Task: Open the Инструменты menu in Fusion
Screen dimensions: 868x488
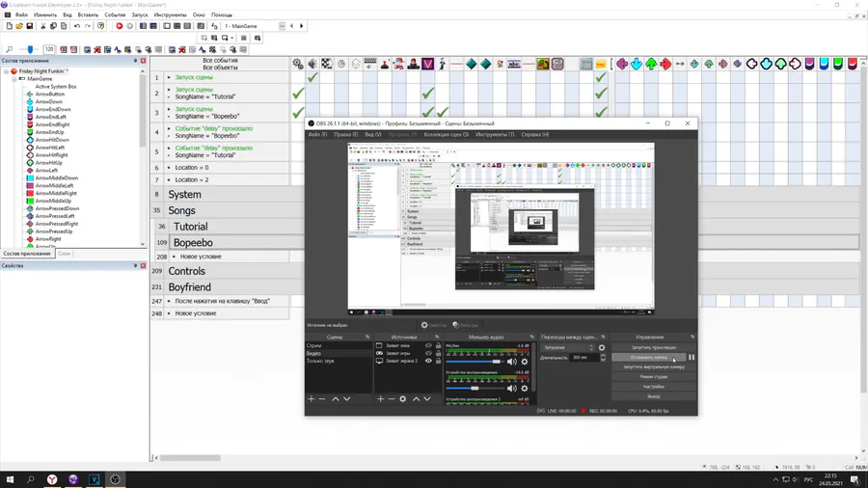Action: 171,14
